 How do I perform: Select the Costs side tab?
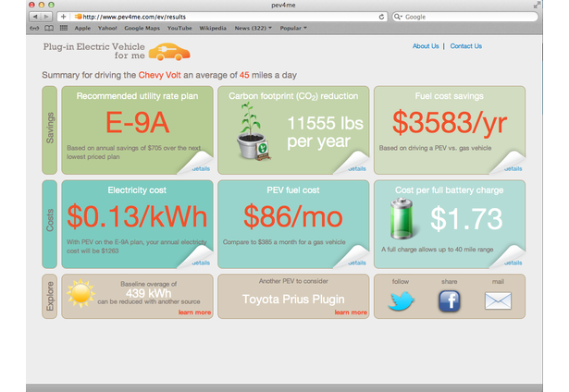coord(50,224)
